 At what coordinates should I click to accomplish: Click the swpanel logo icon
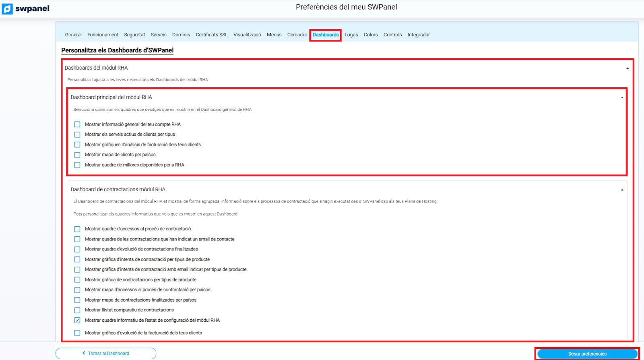tap(7, 9)
